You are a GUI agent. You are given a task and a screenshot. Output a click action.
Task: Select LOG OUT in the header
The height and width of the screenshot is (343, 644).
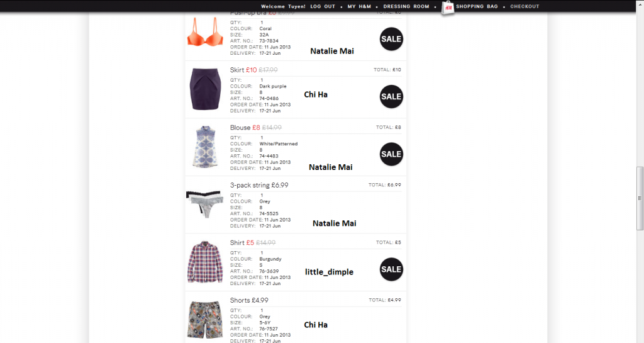tap(323, 6)
